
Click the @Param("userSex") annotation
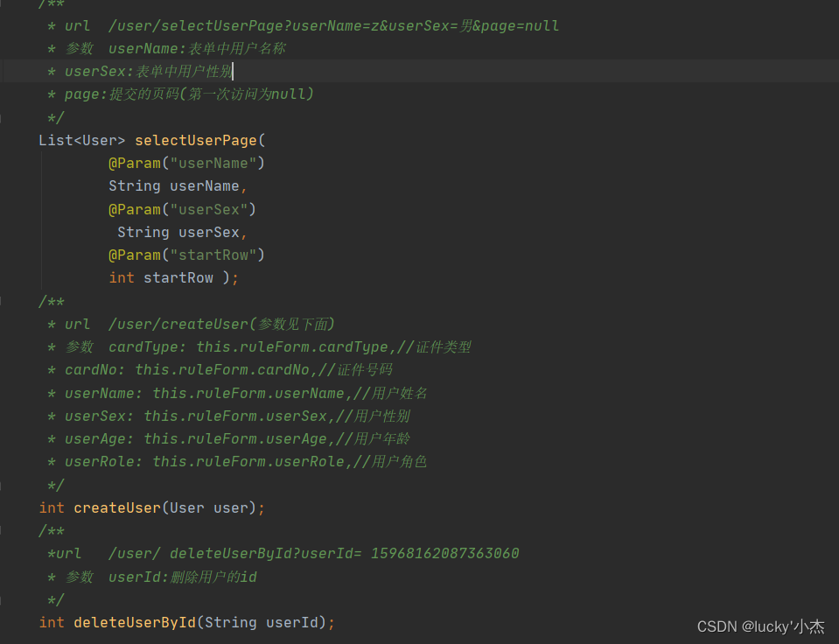[183, 209]
